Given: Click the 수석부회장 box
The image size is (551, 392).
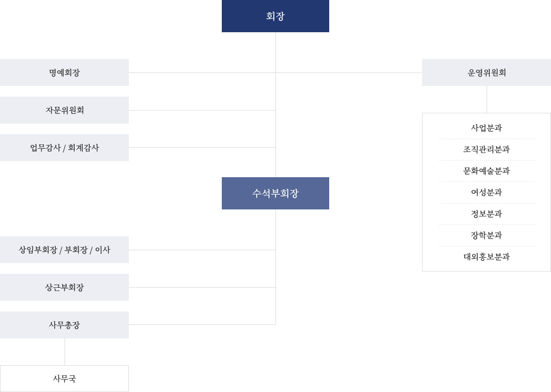Looking at the screenshot, I should [x=275, y=193].
